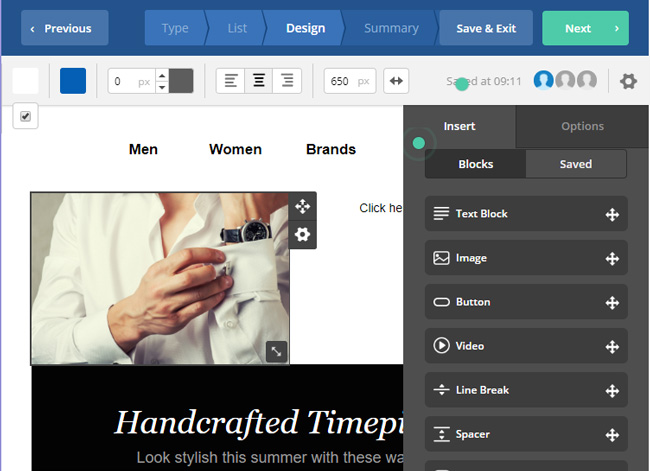Open the Men navigation link
Image resolution: width=650 pixels, height=471 pixels.
coord(143,149)
